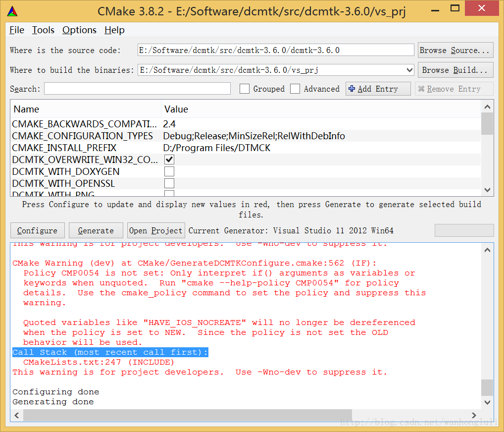Click 'Generating done' log line
This screenshot has width=504, height=432.
53,402
